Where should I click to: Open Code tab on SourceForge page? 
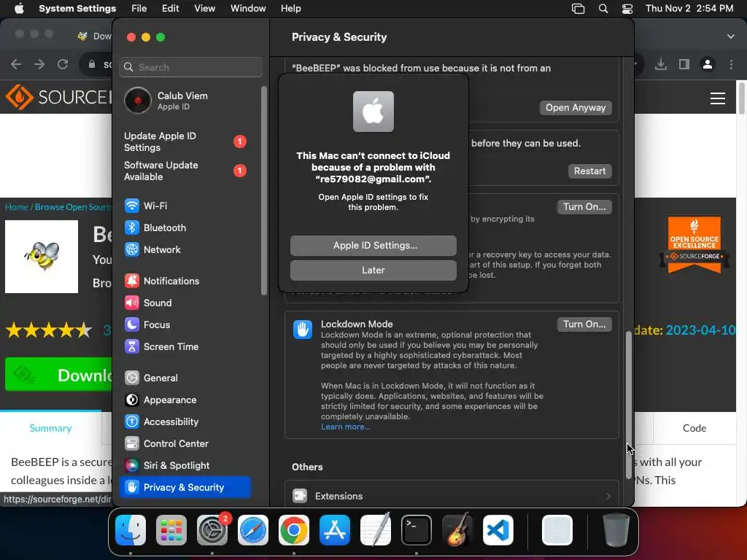(x=694, y=428)
